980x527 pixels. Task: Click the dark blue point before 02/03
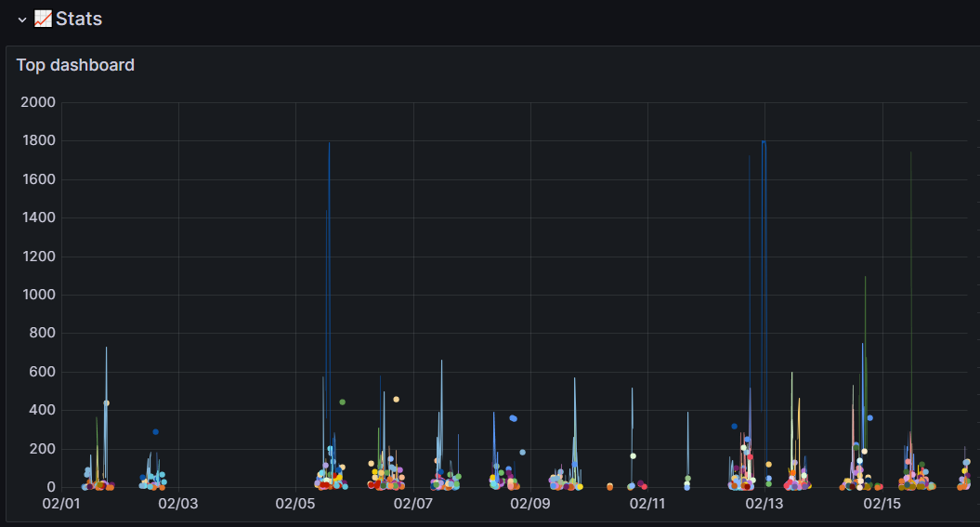click(x=156, y=432)
